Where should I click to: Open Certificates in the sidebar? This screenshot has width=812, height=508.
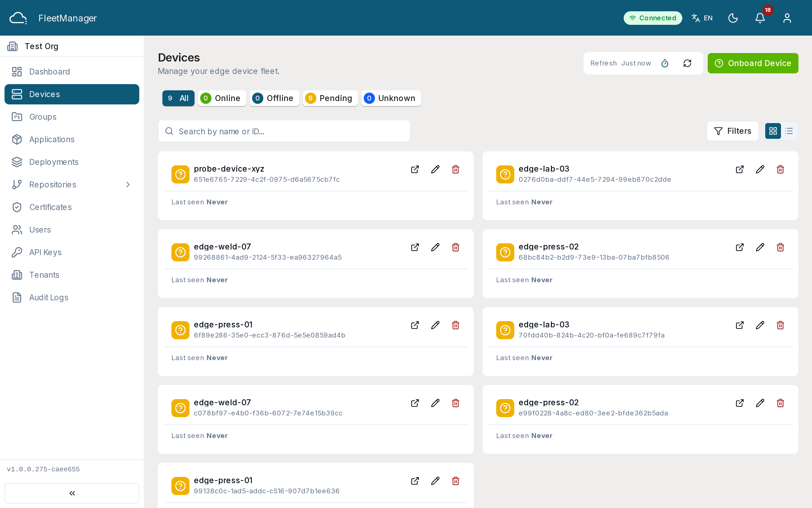tap(72, 207)
